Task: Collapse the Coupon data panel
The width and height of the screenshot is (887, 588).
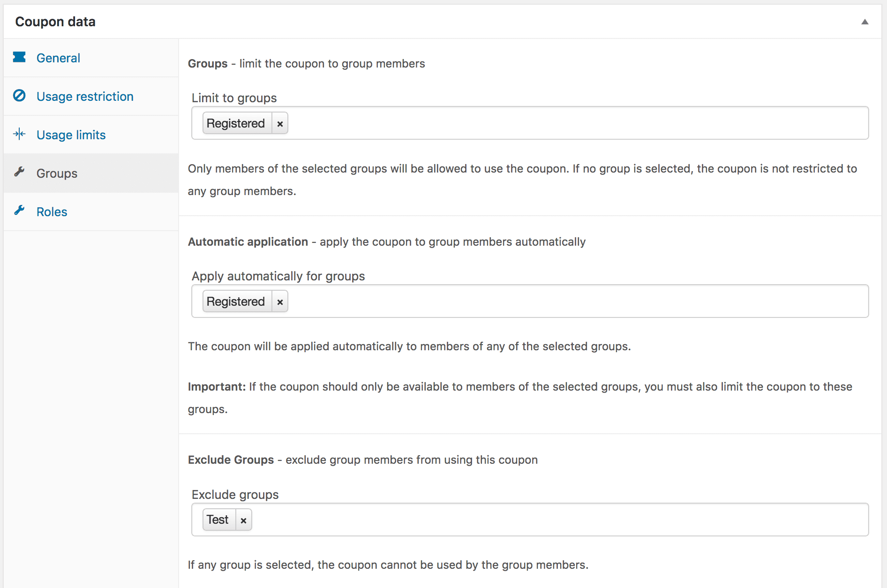Action: pyautogui.click(x=864, y=22)
